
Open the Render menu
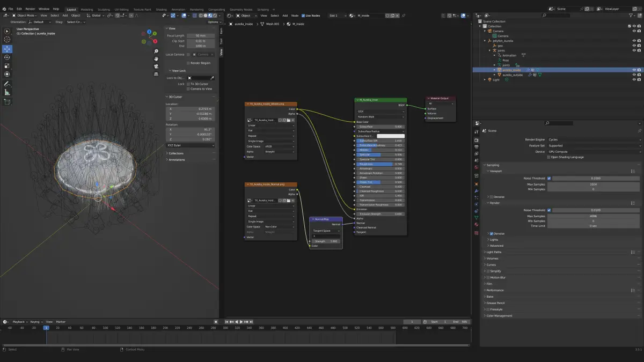pyautogui.click(x=31, y=9)
